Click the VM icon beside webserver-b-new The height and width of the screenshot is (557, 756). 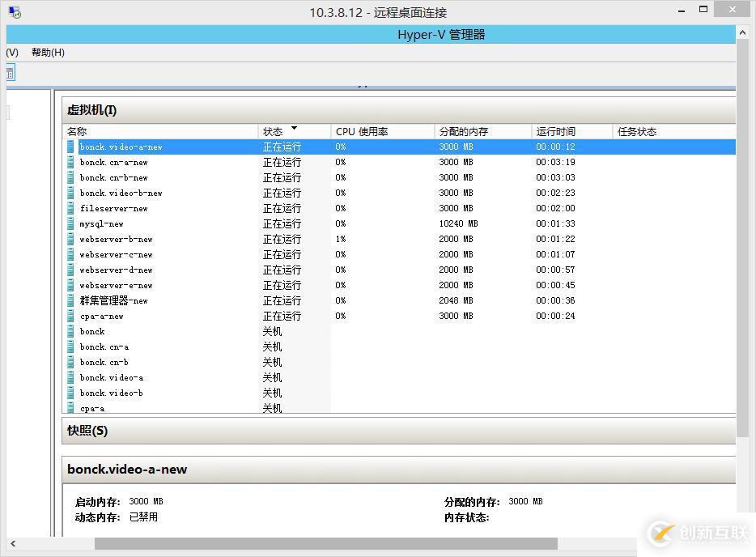coord(71,239)
